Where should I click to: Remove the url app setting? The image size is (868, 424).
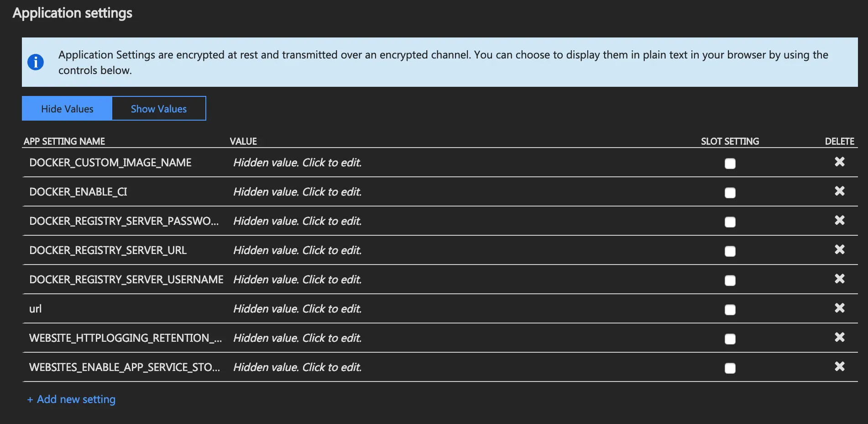[x=839, y=308]
